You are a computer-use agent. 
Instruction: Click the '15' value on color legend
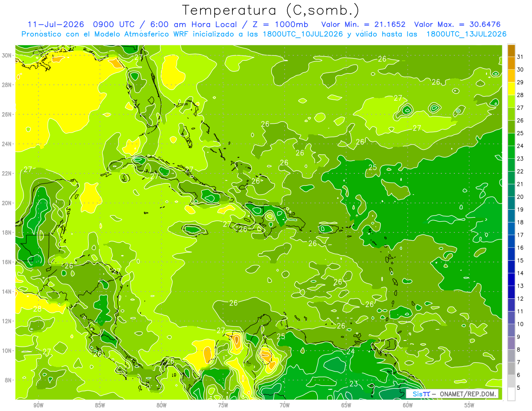pos(520,261)
